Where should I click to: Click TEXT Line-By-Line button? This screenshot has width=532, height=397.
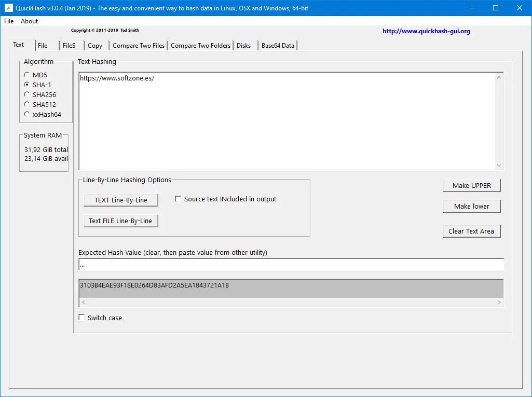pyautogui.click(x=121, y=200)
